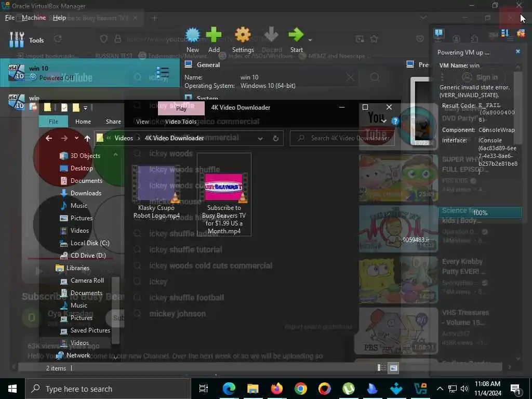Open the win 10 VM details menu icon
The width and height of the screenshot is (532, 399).
(163, 72)
